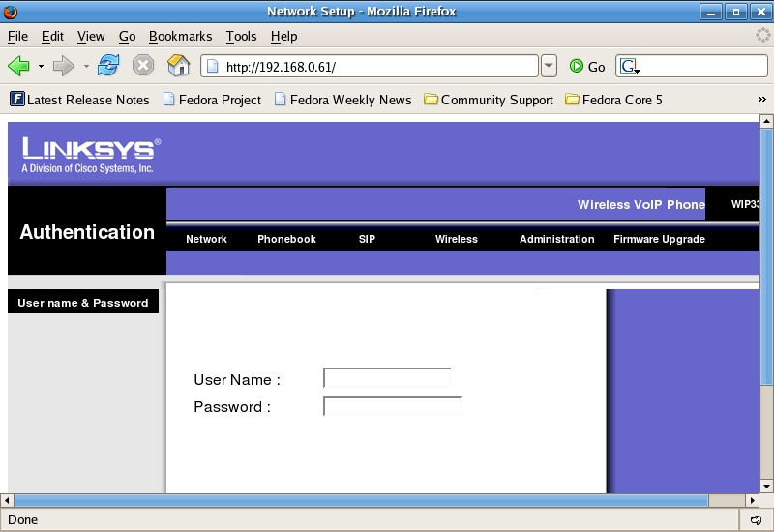Open the Fedora Project bookmark
The width and height of the screenshot is (774, 532).
coord(212,100)
